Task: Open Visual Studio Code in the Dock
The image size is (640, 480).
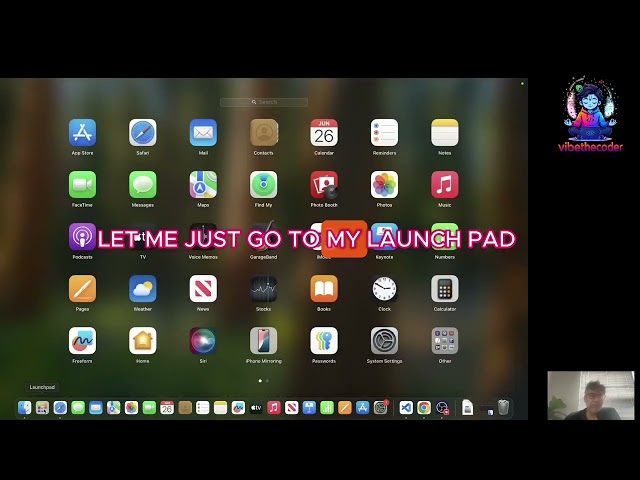Action: pos(406,407)
